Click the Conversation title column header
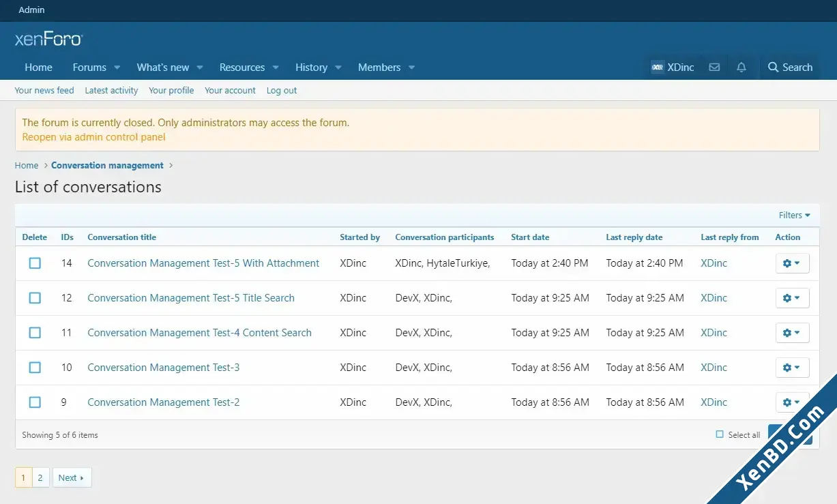The height and width of the screenshot is (504, 837). pyautogui.click(x=121, y=237)
